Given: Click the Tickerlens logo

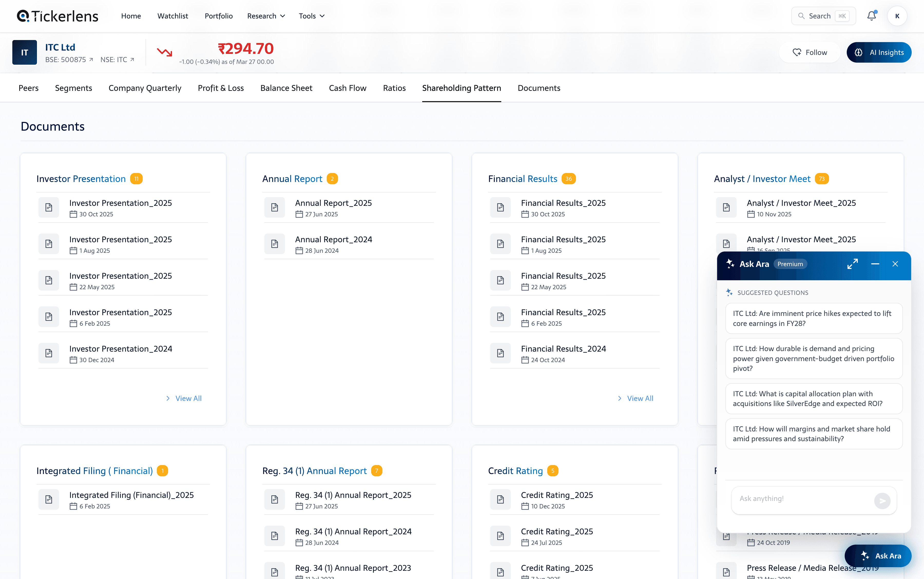Looking at the screenshot, I should click(x=57, y=16).
